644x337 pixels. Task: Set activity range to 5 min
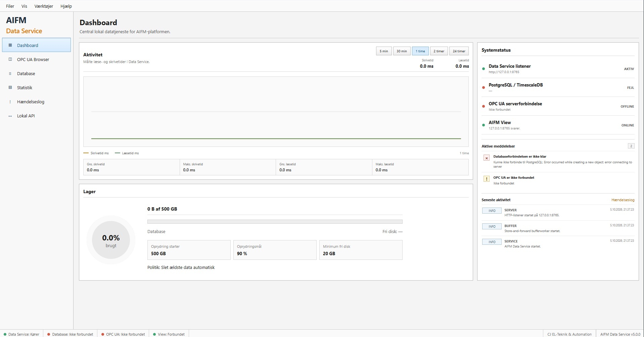click(x=384, y=51)
